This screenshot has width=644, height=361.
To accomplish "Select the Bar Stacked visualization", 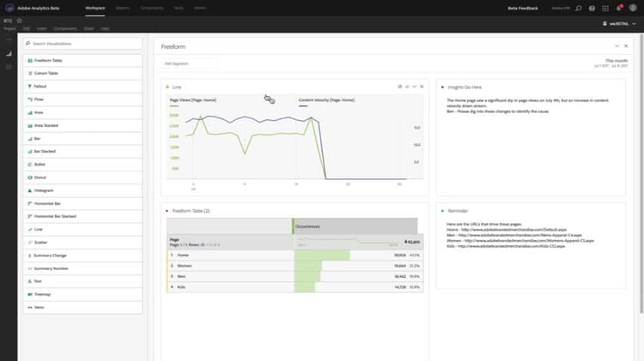I will (x=83, y=152).
